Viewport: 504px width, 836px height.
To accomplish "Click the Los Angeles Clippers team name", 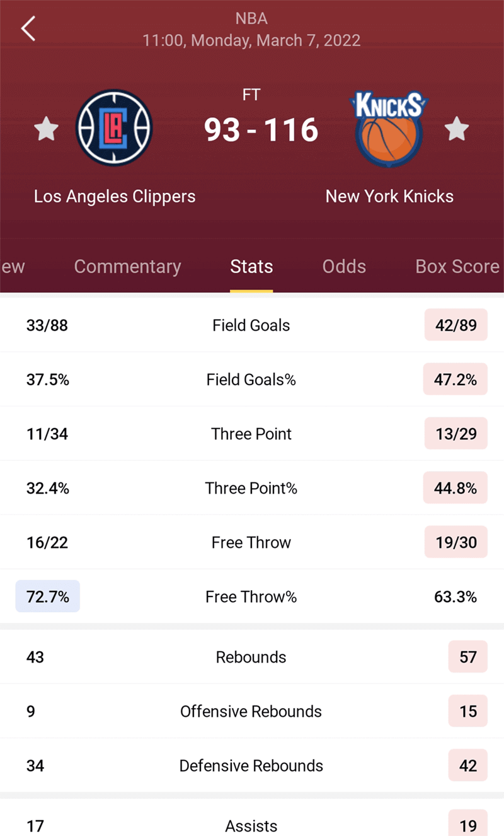I will click(x=115, y=196).
